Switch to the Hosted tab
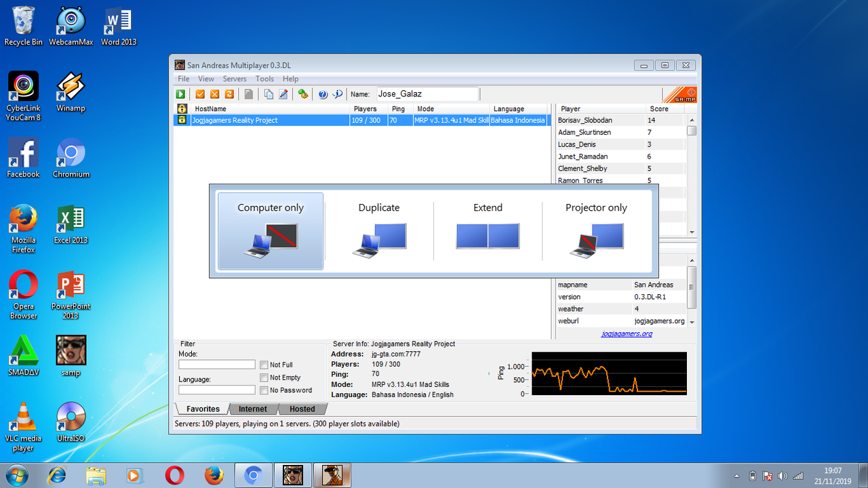868x488 pixels. pos(302,409)
